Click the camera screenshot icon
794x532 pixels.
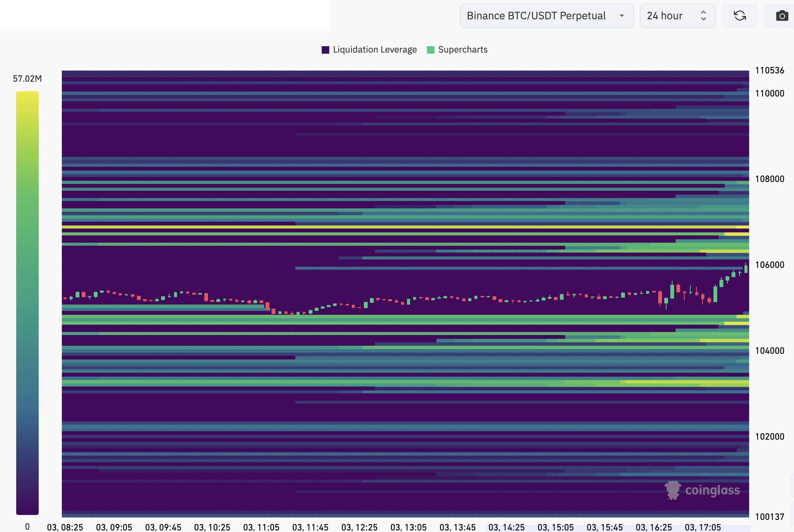782,16
